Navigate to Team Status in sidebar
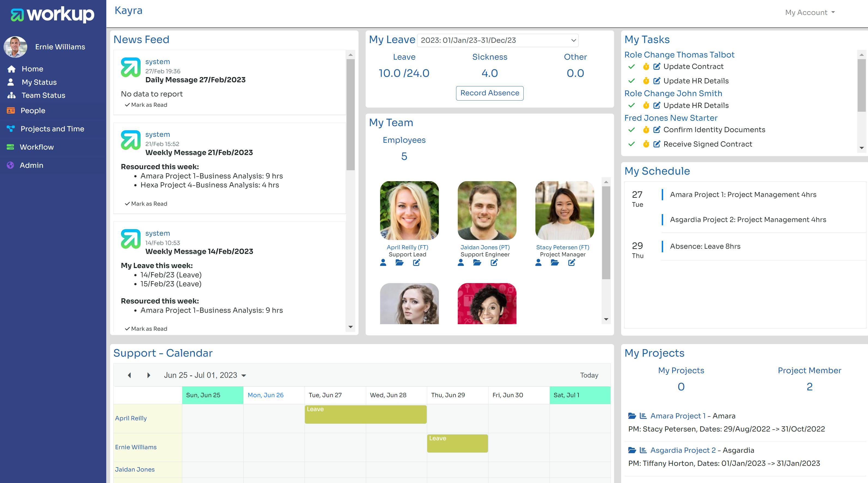Screen dimensions: 868x483 coord(43,95)
